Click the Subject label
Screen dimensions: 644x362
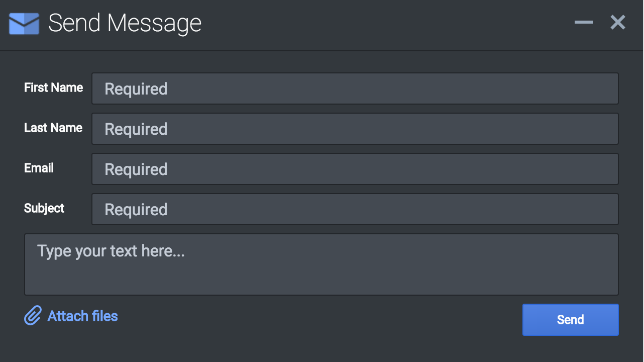(44, 208)
